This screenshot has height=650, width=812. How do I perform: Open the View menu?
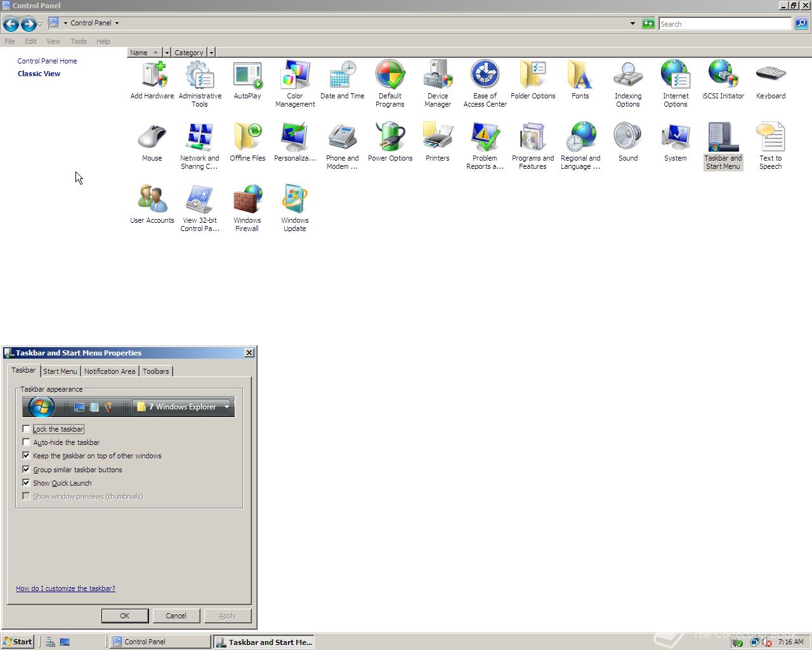(x=53, y=41)
